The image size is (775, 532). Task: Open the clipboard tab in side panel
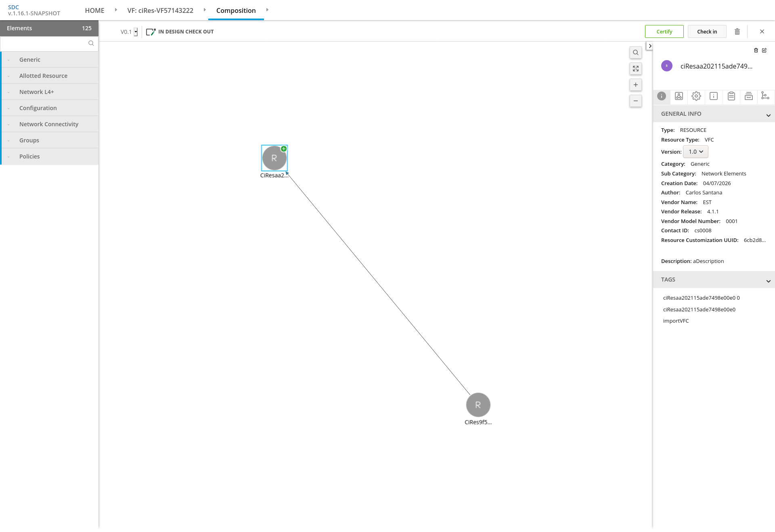point(731,96)
